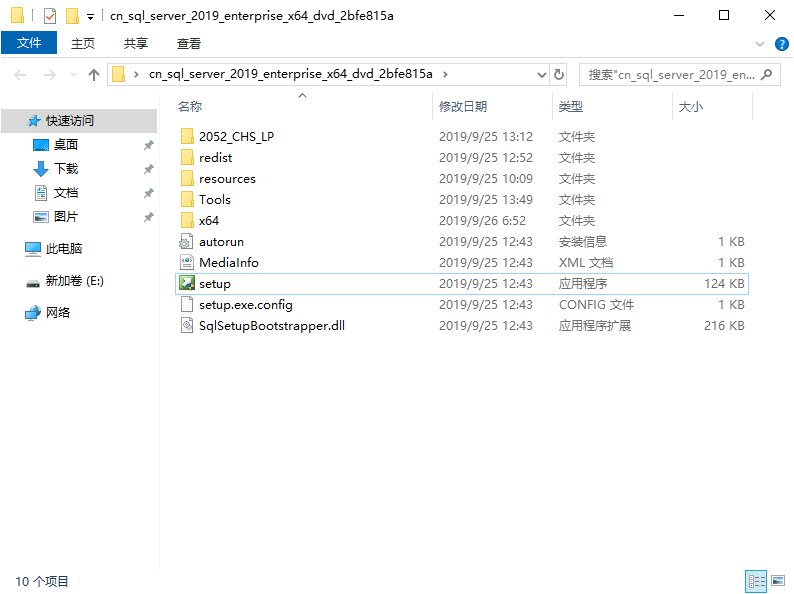Click the folder icon in address bar
The width and height of the screenshot is (794, 594).
pyautogui.click(x=118, y=74)
